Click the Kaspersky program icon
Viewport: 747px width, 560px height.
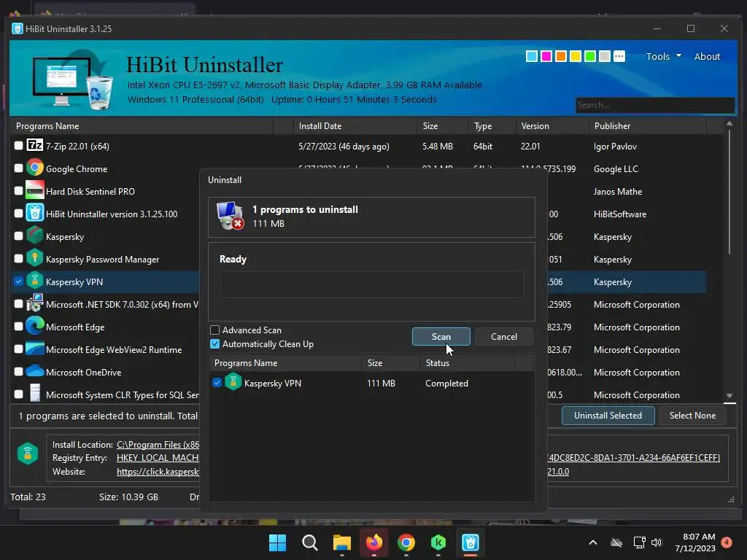35,236
